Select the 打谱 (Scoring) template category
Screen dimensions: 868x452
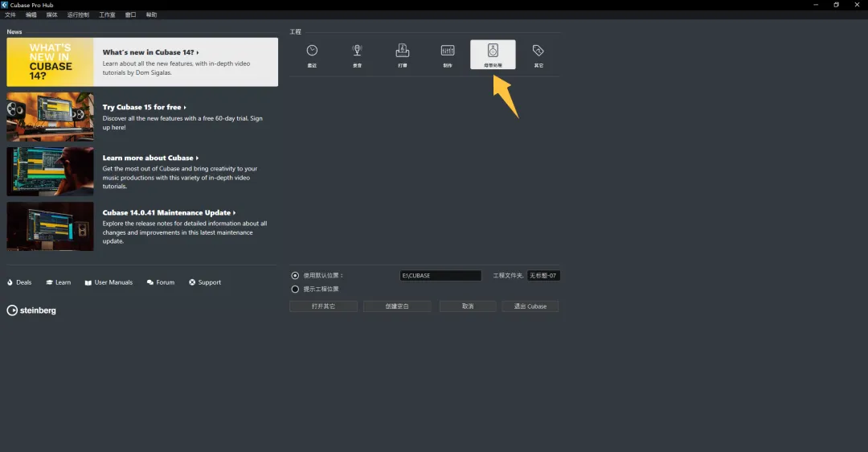pyautogui.click(x=403, y=55)
